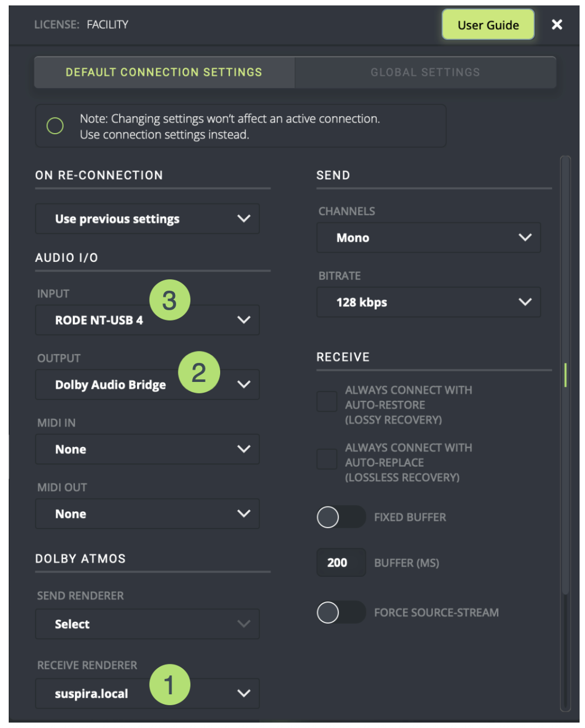The image size is (585, 728).
Task: Click the green number 3 badge
Action: tap(170, 300)
